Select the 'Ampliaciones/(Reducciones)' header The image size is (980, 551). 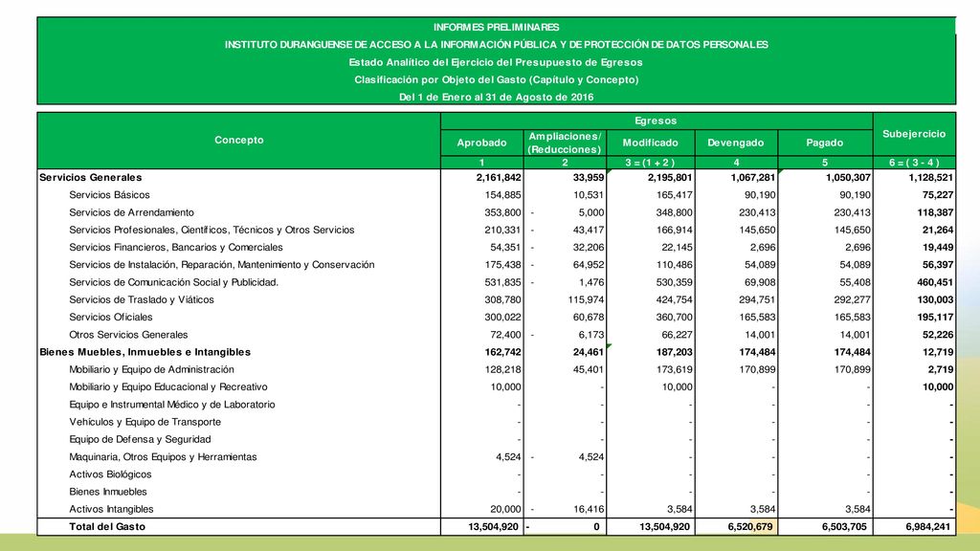565,143
